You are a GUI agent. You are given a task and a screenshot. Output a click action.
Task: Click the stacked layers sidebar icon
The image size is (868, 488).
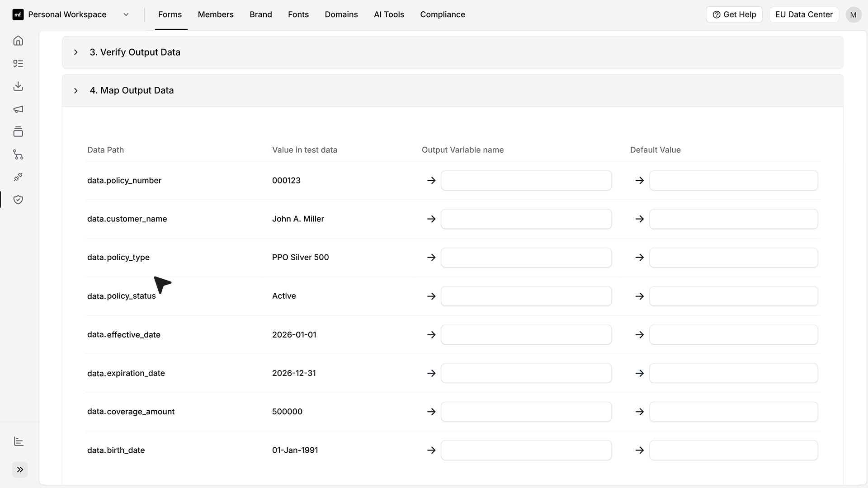click(x=18, y=132)
